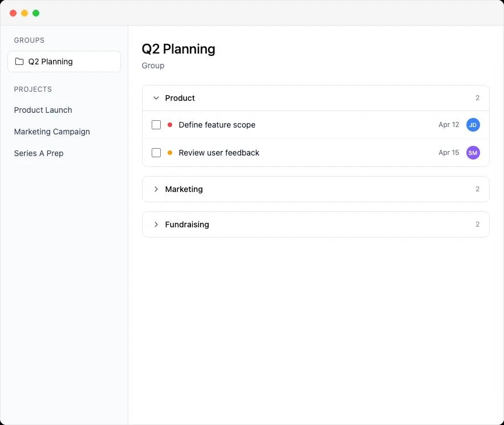504x425 pixels.
Task: Click the red priority dot on Define feature scope
Action: click(169, 124)
